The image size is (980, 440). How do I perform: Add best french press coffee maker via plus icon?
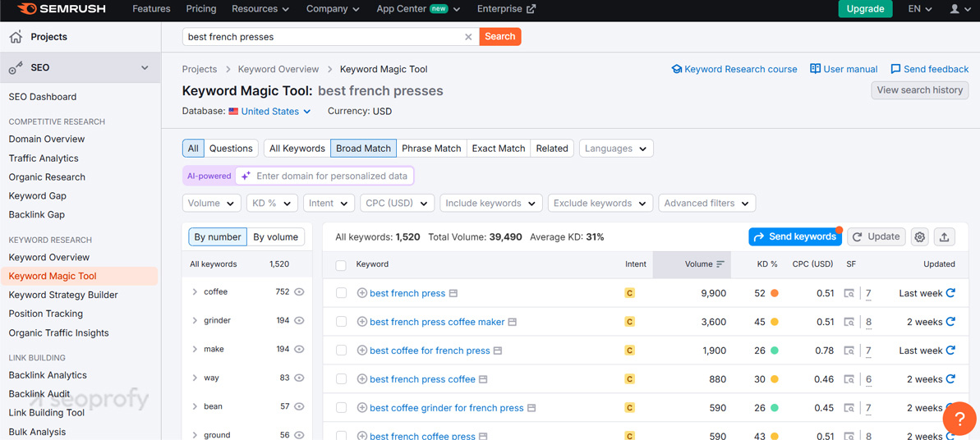(362, 322)
